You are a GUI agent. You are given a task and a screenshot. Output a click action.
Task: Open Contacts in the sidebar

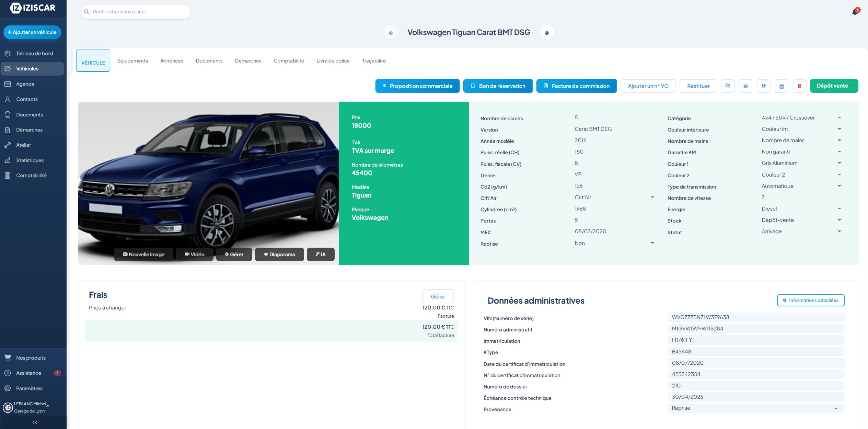point(32,99)
